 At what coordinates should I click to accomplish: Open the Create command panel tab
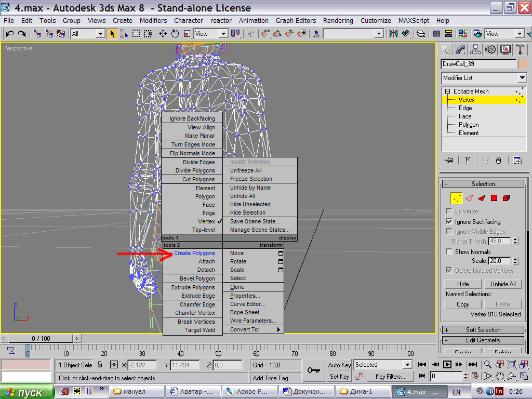click(x=445, y=49)
